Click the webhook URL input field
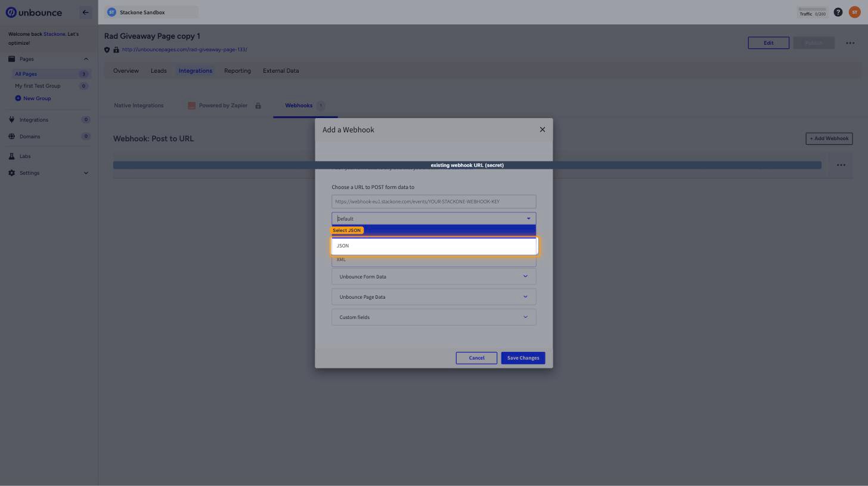Viewport: 868px width, 486px height. pos(434,202)
